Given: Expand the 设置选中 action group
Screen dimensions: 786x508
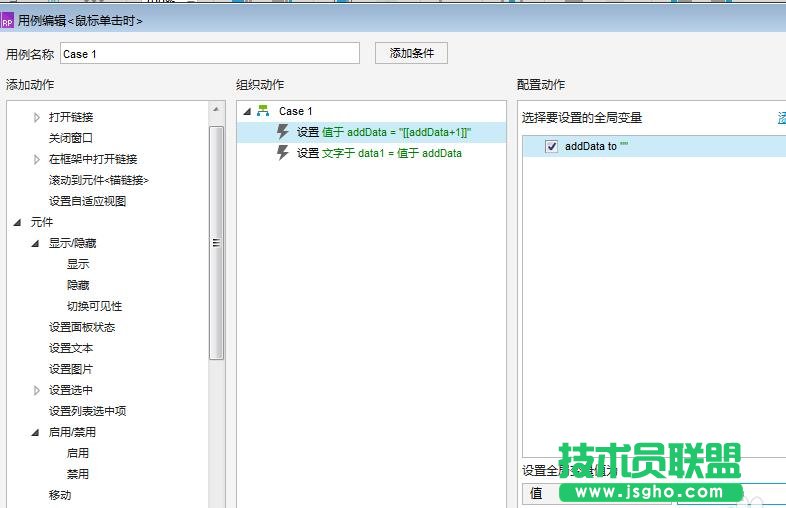Looking at the screenshot, I should (36, 390).
